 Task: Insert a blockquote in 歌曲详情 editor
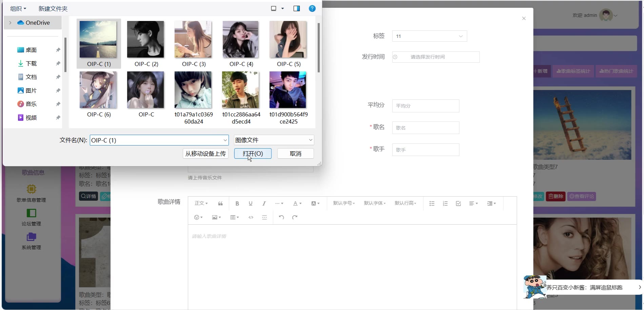coord(220,203)
